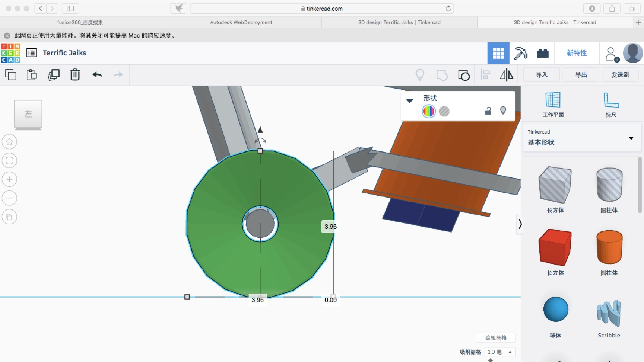Open the Safari downloads icon
This screenshot has height=362, width=644.
(592, 8)
